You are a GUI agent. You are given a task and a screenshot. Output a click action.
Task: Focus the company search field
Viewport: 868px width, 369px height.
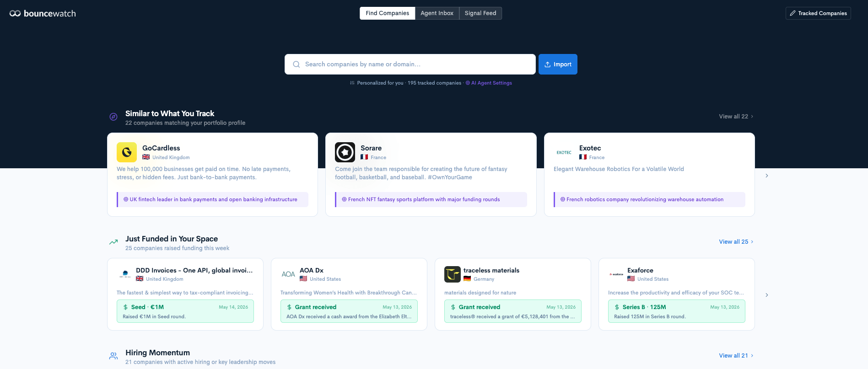410,64
